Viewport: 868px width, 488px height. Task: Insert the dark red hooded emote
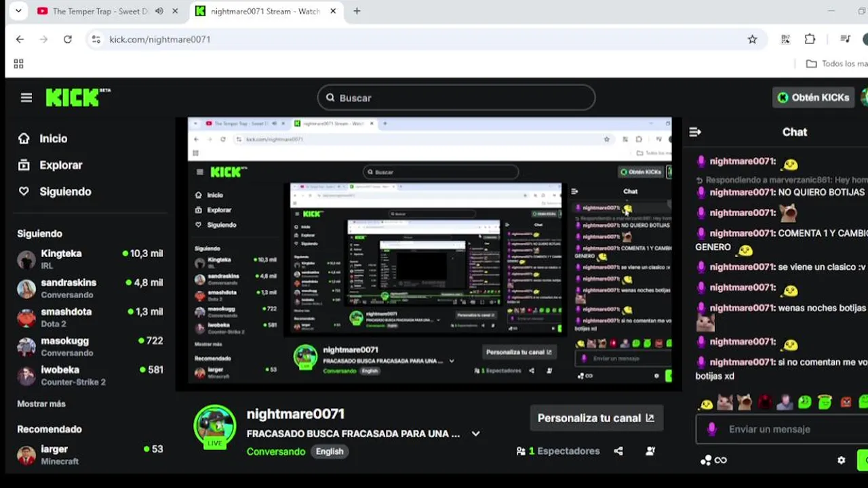tap(765, 403)
